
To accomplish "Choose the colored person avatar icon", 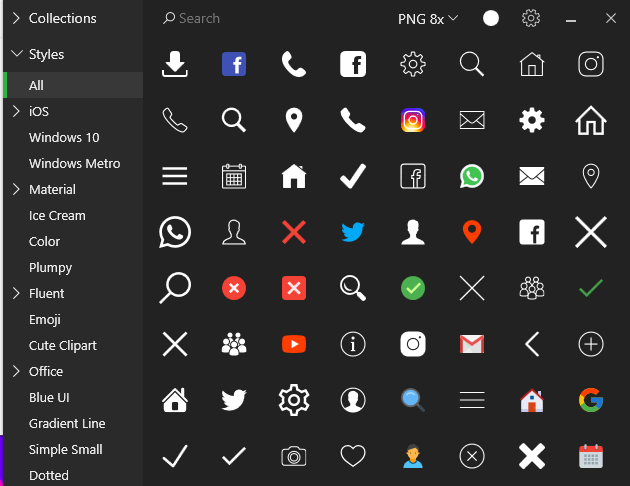I will pyautogui.click(x=413, y=456).
